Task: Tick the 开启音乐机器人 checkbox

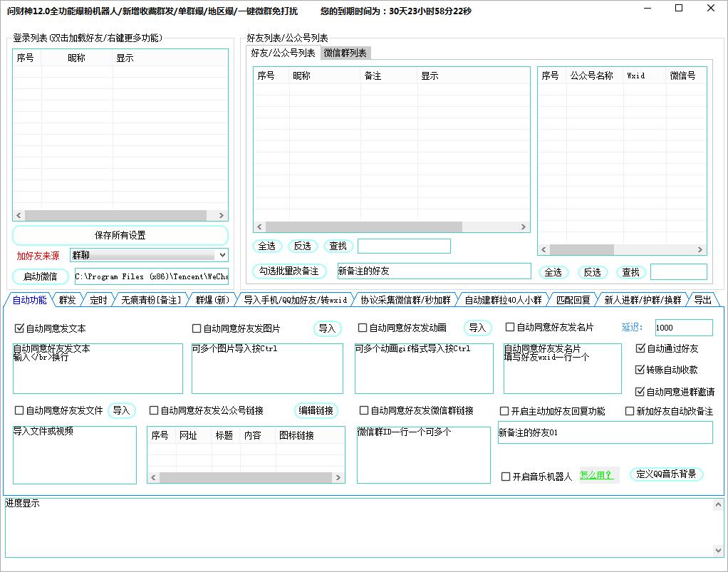Action: (506, 477)
